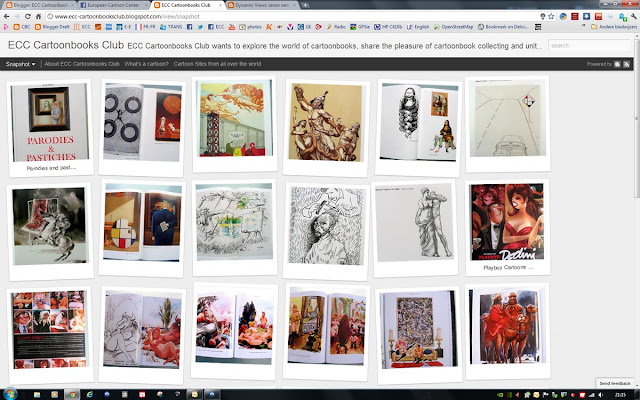
Task: Open the CBC bookmark
Action: tap(22, 27)
